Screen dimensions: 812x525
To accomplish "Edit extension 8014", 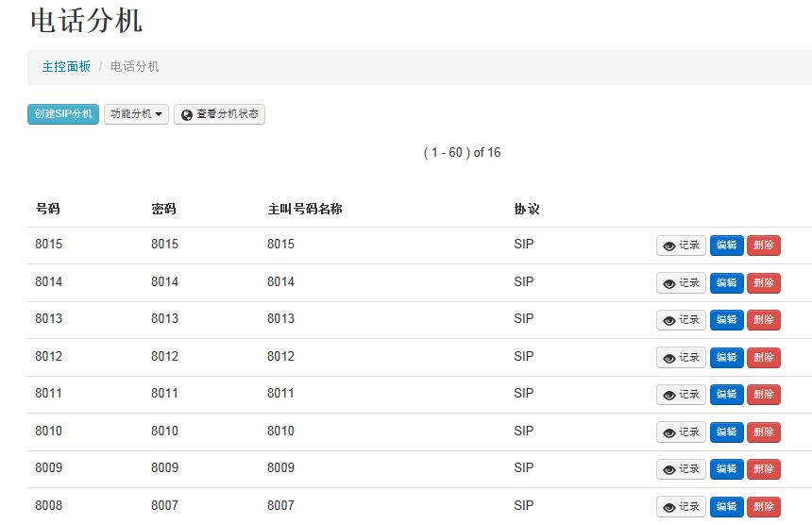I will point(727,282).
